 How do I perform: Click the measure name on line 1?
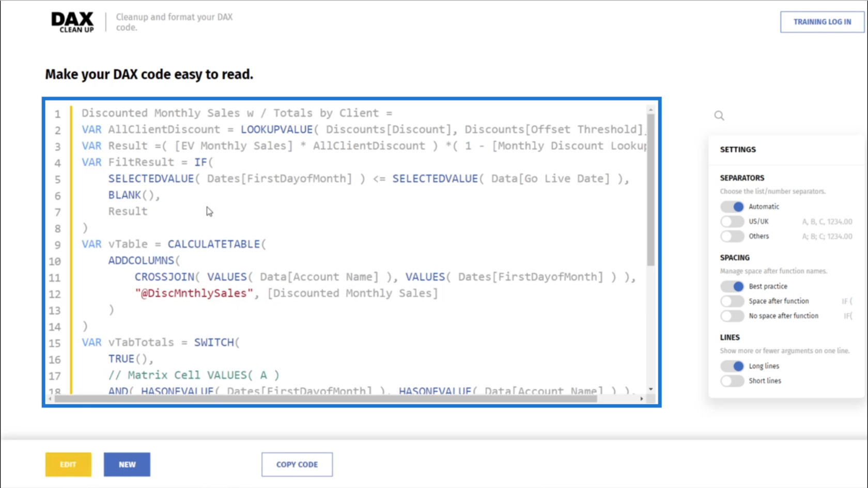[230, 113]
